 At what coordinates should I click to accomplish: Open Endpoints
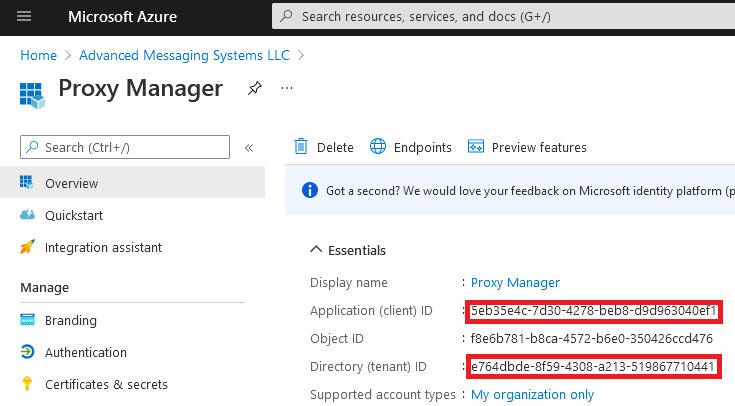point(411,147)
